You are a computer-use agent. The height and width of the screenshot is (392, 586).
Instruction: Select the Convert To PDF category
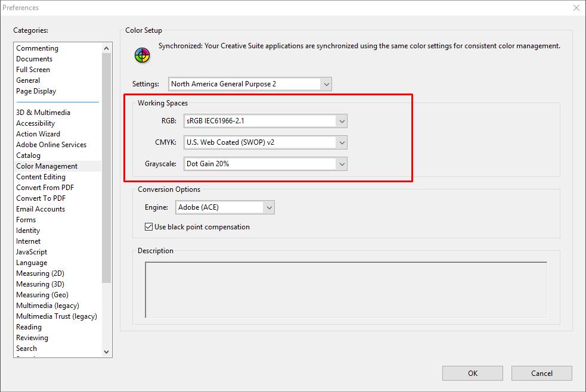58,198
